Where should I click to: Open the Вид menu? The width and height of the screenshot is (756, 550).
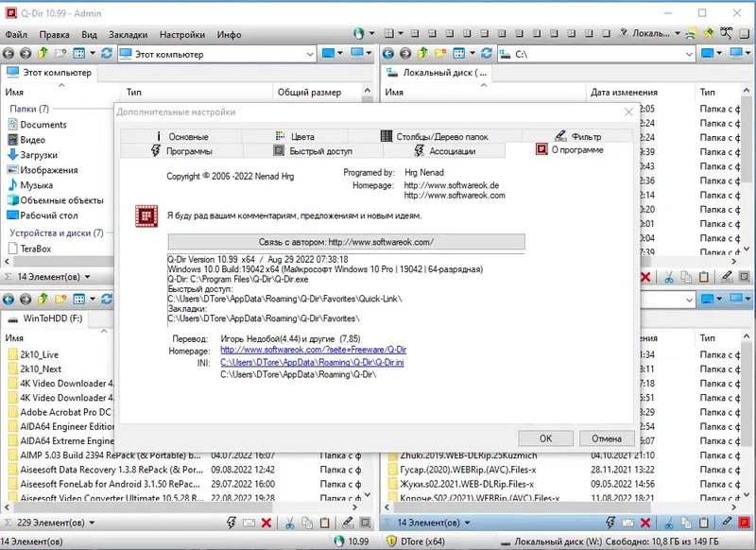89,35
